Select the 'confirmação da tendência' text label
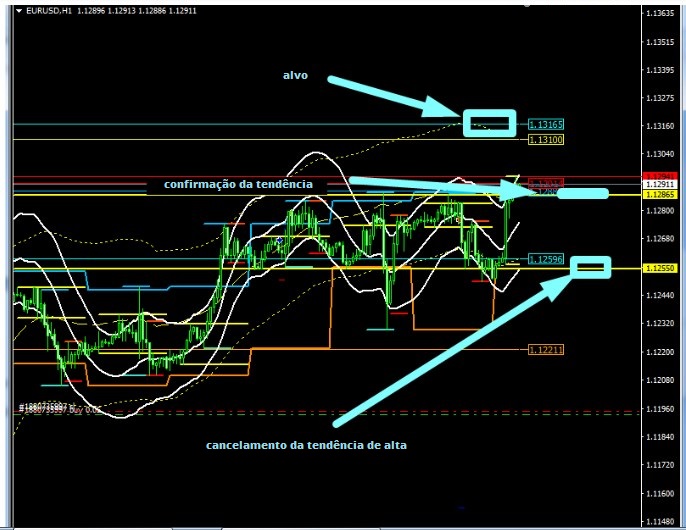This screenshot has width=686, height=530. tap(238, 185)
